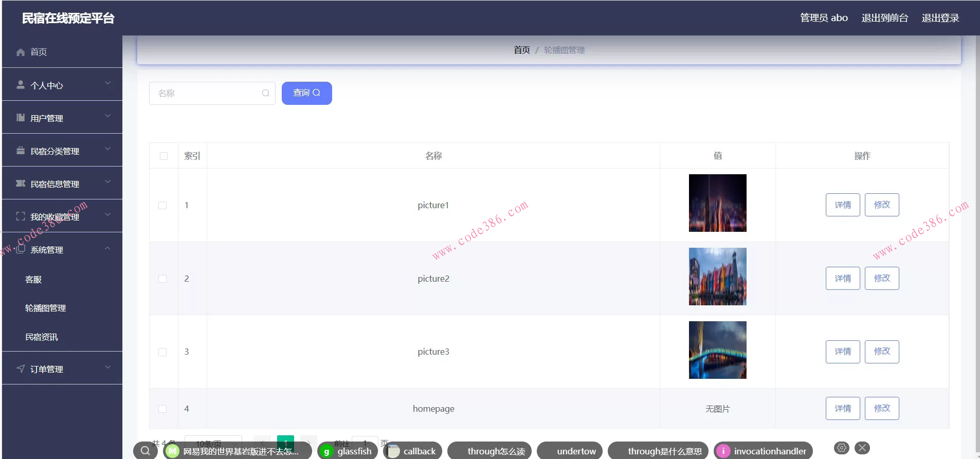The height and width of the screenshot is (459, 980).
Task: Click the person icon beside 个人中心
Action: point(21,85)
